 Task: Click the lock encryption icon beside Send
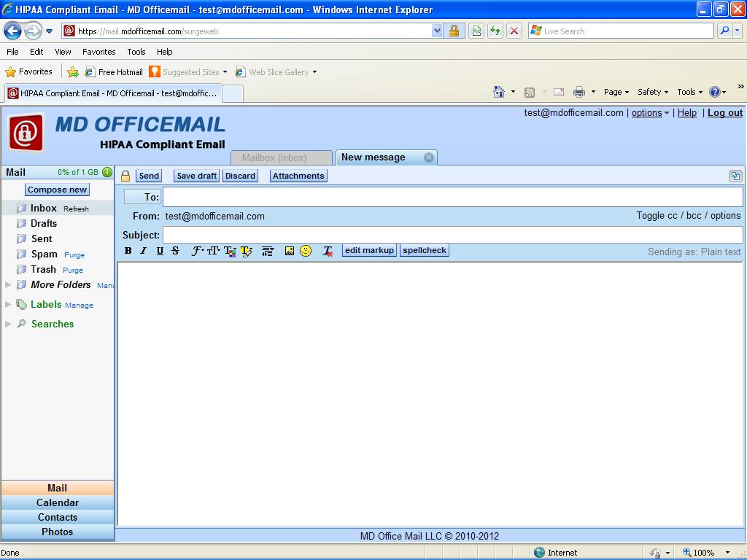125,176
